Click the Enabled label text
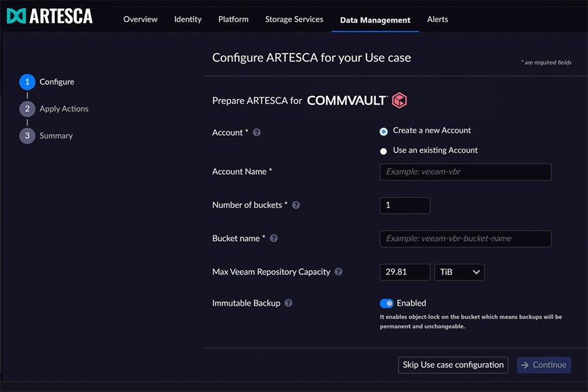This screenshot has width=588, height=392. (x=412, y=303)
